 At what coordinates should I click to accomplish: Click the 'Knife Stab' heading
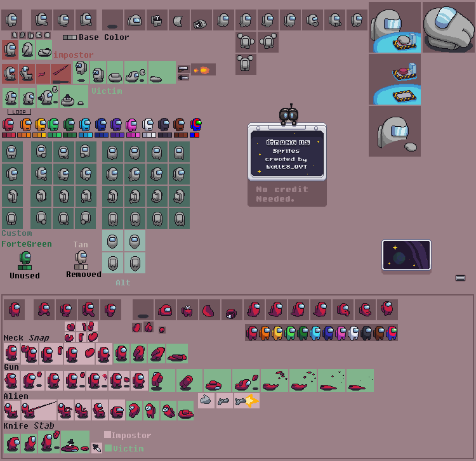click(29, 426)
